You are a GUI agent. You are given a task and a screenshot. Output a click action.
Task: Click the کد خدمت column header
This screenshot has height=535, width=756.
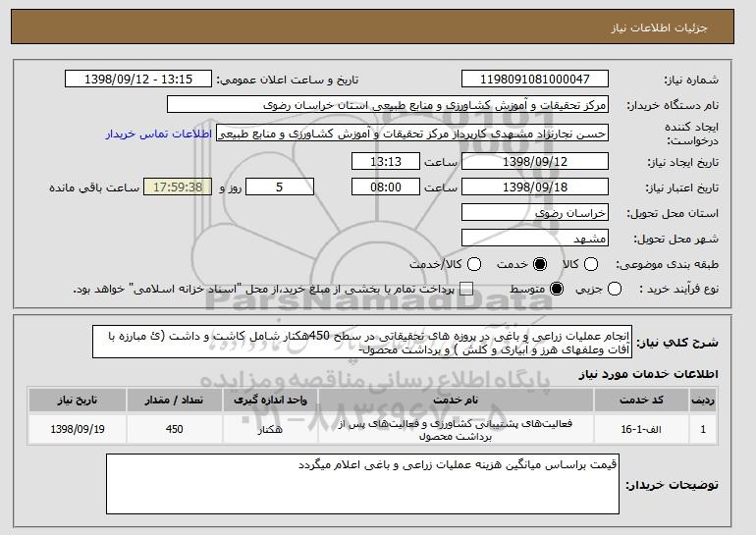tap(641, 401)
